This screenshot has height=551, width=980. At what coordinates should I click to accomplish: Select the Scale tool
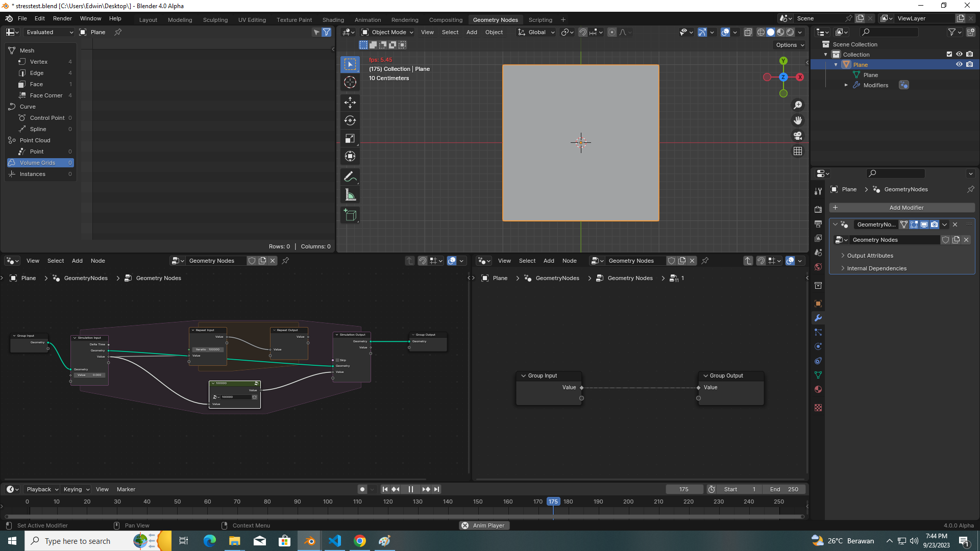350,139
